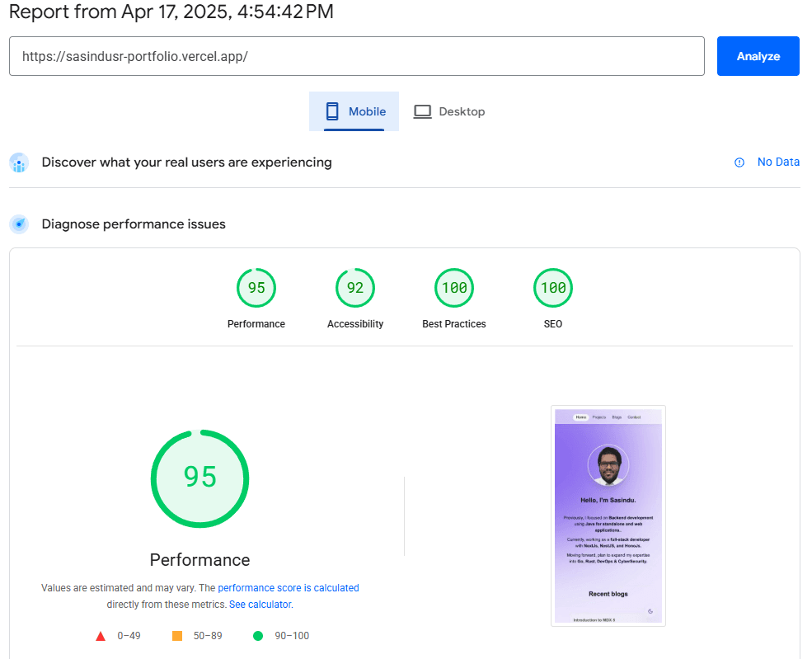Click the real users experience chart icon
Screen dimensions: 812x659
(x=18, y=162)
